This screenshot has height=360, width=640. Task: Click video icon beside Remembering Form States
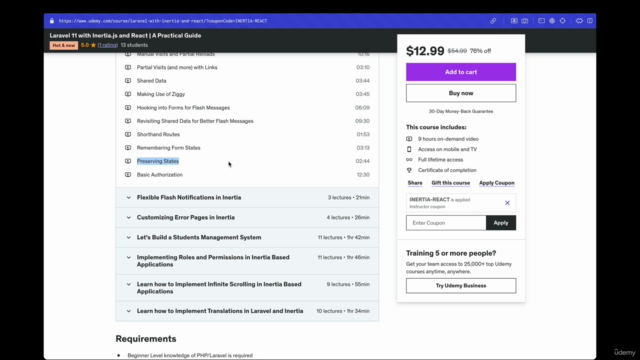[128, 148]
